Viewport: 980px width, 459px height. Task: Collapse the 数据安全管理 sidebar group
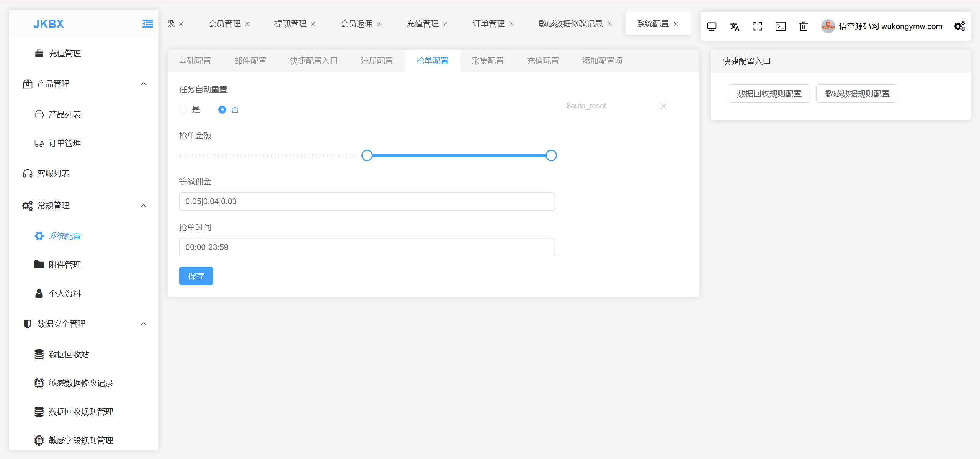click(144, 324)
